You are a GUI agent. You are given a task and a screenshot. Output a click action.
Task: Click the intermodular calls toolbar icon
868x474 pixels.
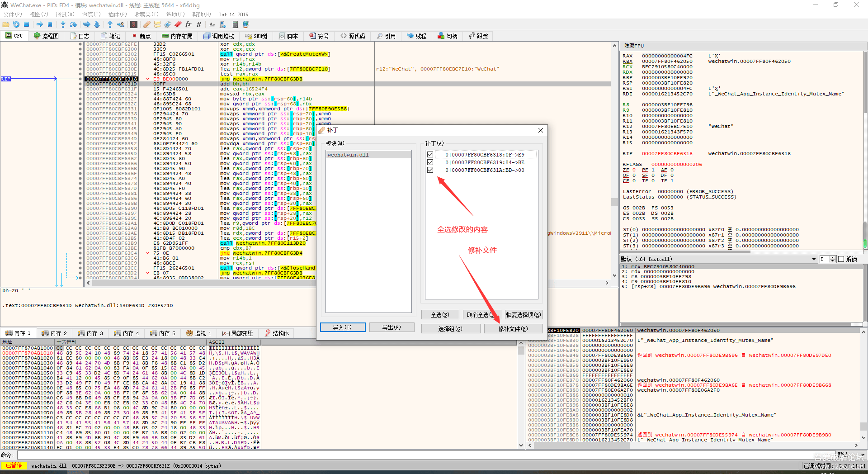(222, 24)
